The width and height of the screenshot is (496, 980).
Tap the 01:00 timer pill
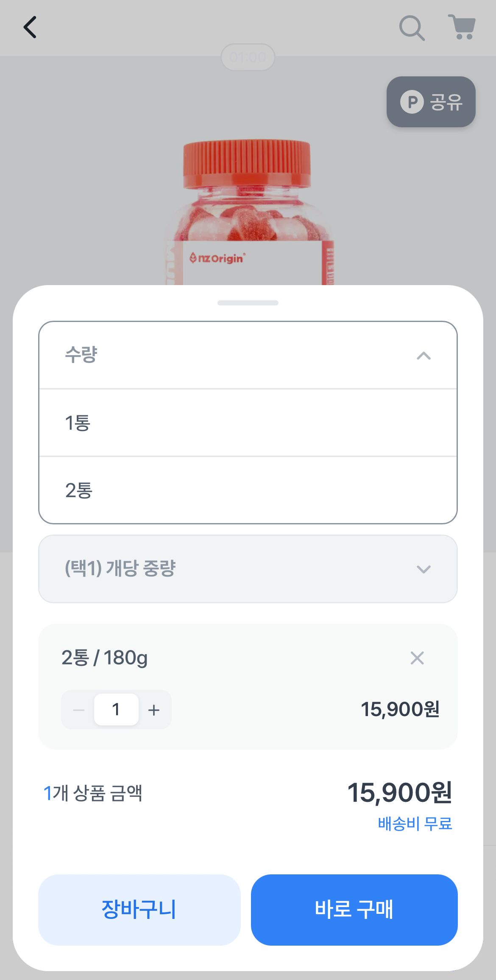click(x=248, y=57)
